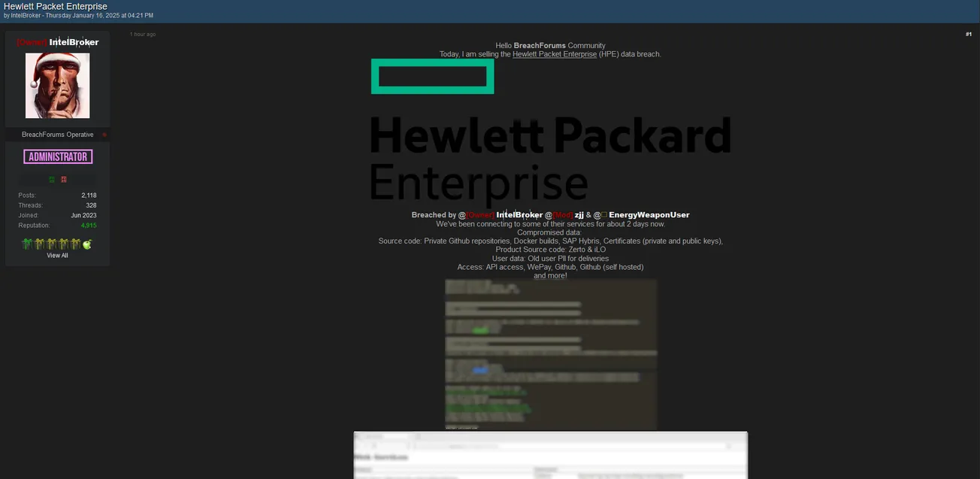The width and height of the screenshot is (980, 479).
Task: Open the Hewlett Packet Enterprise link in post
Action: click(x=555, y=53)
